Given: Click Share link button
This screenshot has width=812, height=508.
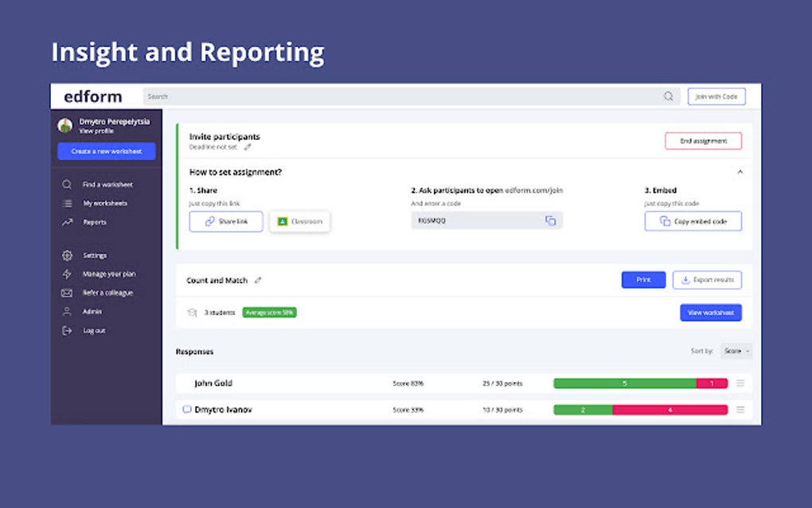Looking at the screenshot, I should click(x=226, y=221).
